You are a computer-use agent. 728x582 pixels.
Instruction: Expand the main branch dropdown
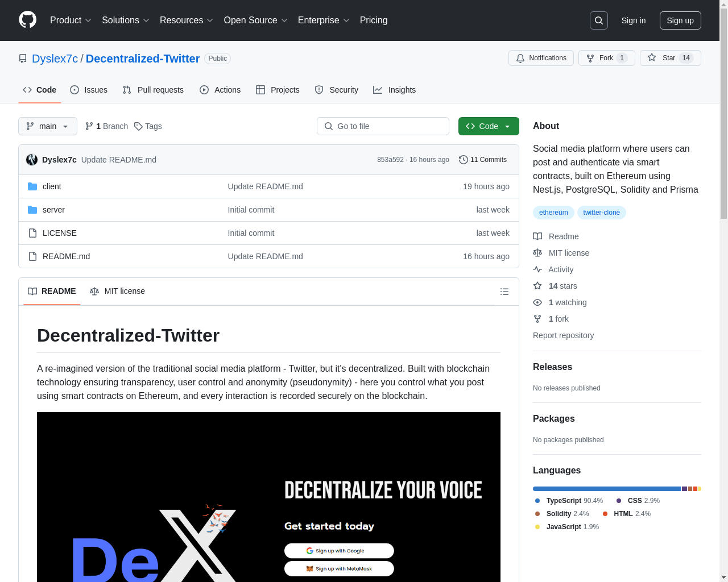(x=48, y=126)
